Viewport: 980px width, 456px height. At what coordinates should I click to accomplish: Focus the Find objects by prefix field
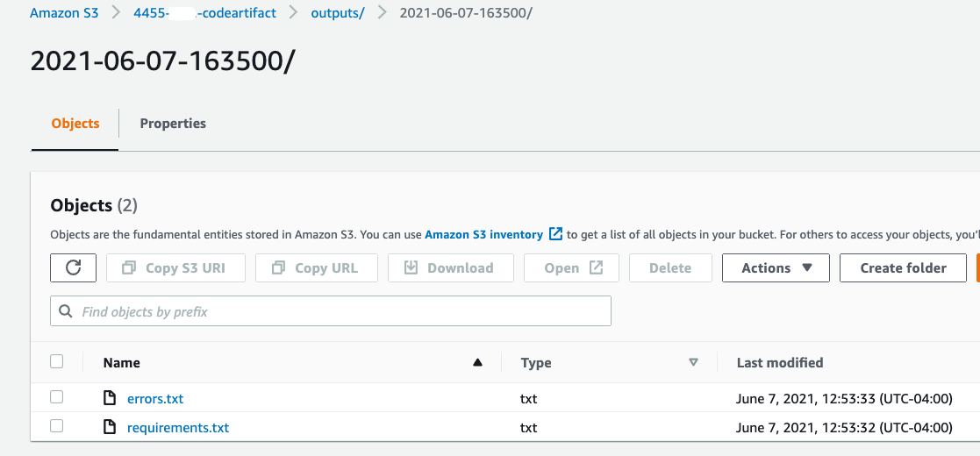(331, 311)
